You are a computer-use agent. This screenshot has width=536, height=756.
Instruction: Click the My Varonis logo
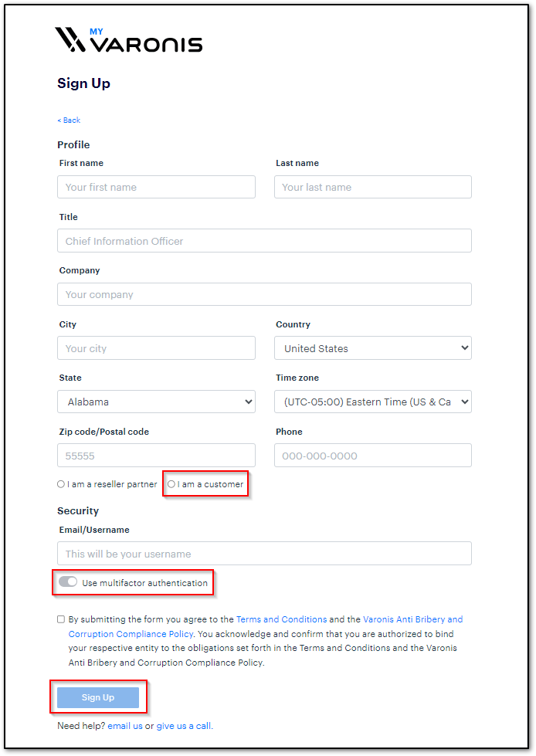tap(128, 40)
